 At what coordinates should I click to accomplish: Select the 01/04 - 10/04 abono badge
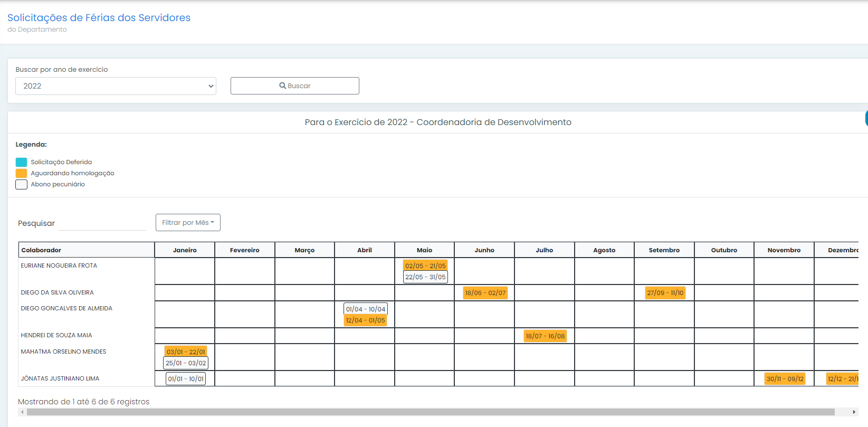pos(366,309)
